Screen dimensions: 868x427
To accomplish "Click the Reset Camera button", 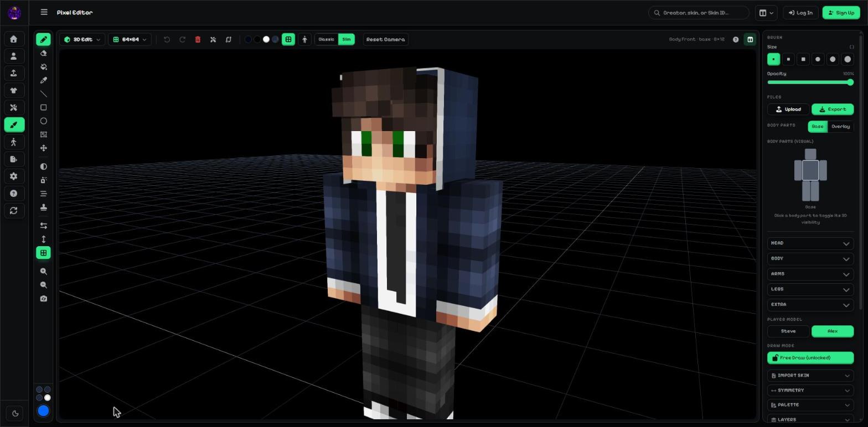I will click(386, 39).
